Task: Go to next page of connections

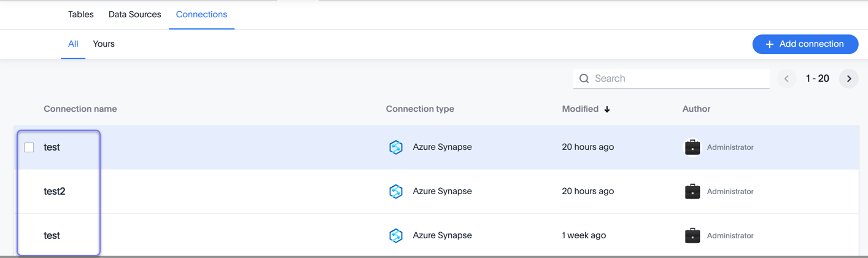Action: (849, 79)
